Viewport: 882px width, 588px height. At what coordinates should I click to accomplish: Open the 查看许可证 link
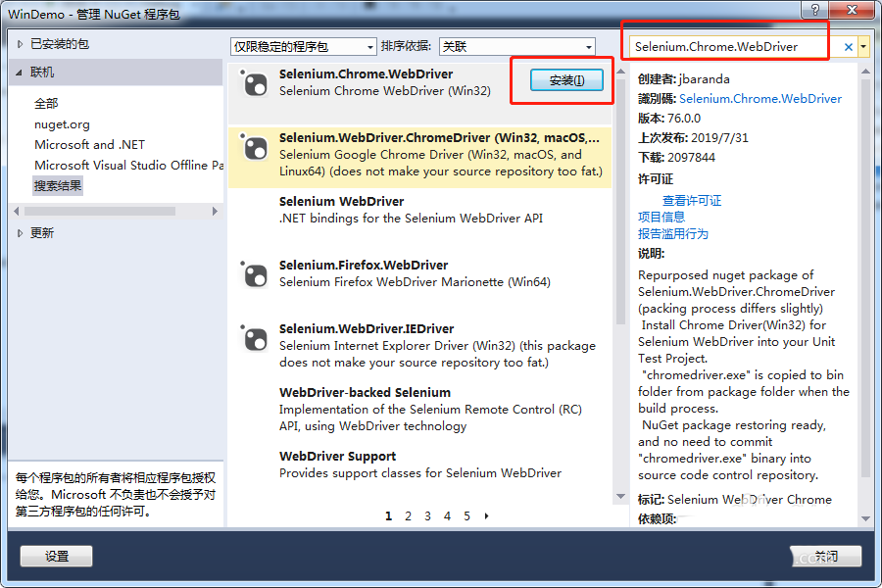(691, 200)
